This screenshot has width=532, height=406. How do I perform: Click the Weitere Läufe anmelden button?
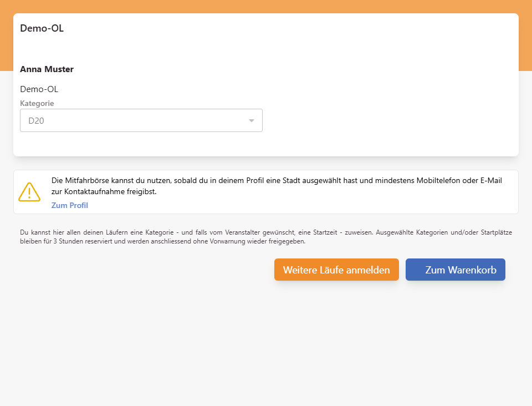[336, 270]
